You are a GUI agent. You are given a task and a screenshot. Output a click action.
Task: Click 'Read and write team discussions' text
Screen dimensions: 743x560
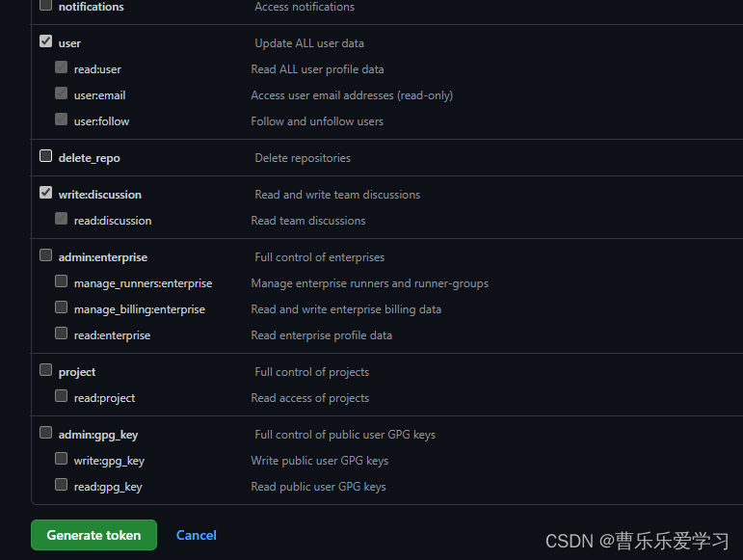[x=337, y=195]
